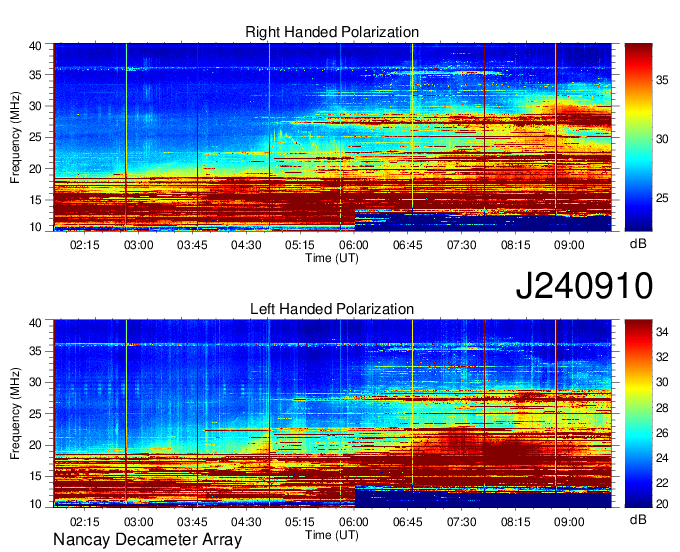Click the 28 value on Left Handed colorbar scale
The height and width of the screenshot is (552, 680).
(662, 408)
